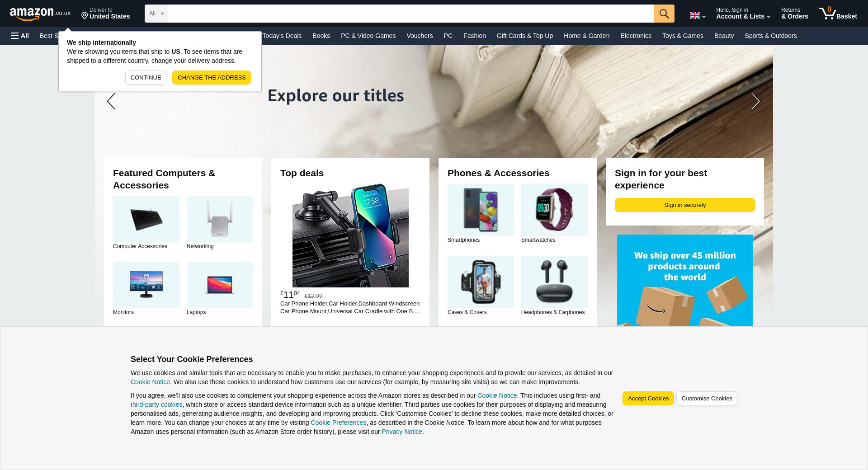The image size is (868, 470).
Task: Click the Amazon.co.uk logo
Action: [40, 14]
